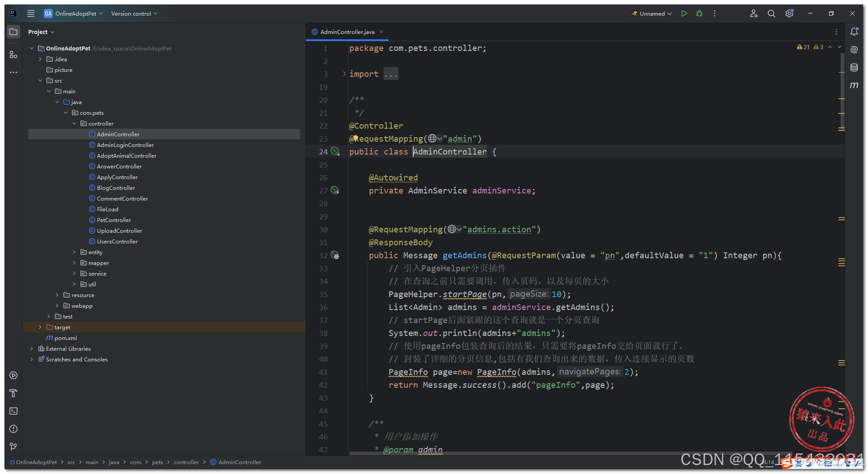Open AdminLoginController class

(x=125, y=145)
